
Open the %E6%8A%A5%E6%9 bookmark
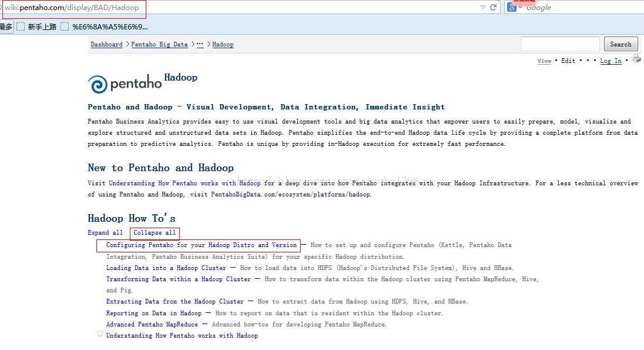105,26
